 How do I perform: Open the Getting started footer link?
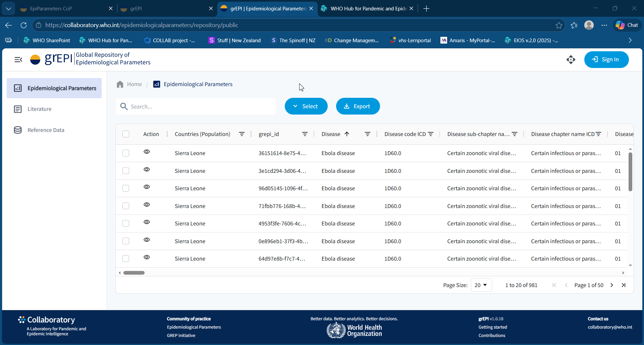pyautogui.click(x=493, y=327)
